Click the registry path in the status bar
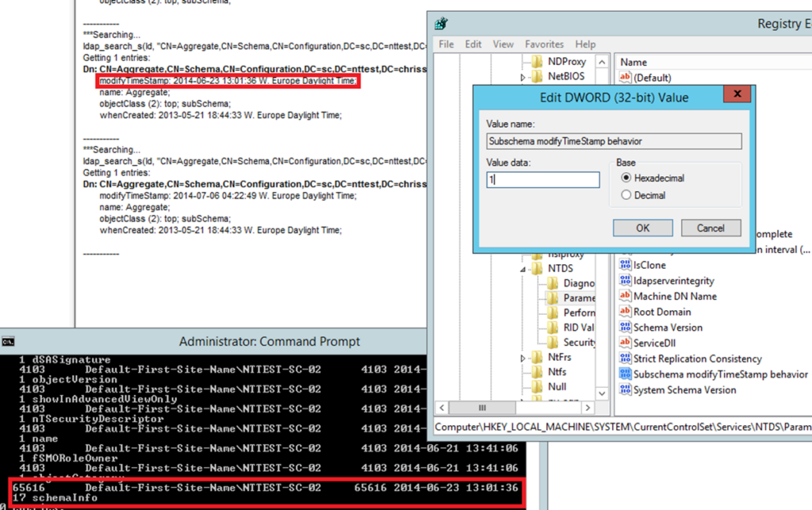 (622, 427)
